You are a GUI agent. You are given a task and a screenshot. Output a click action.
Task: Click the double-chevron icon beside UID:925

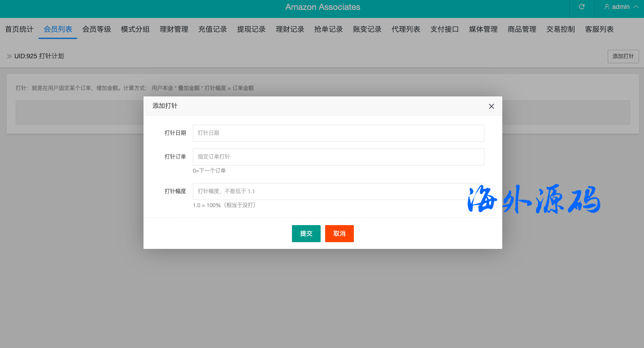(x=9, y=57)
